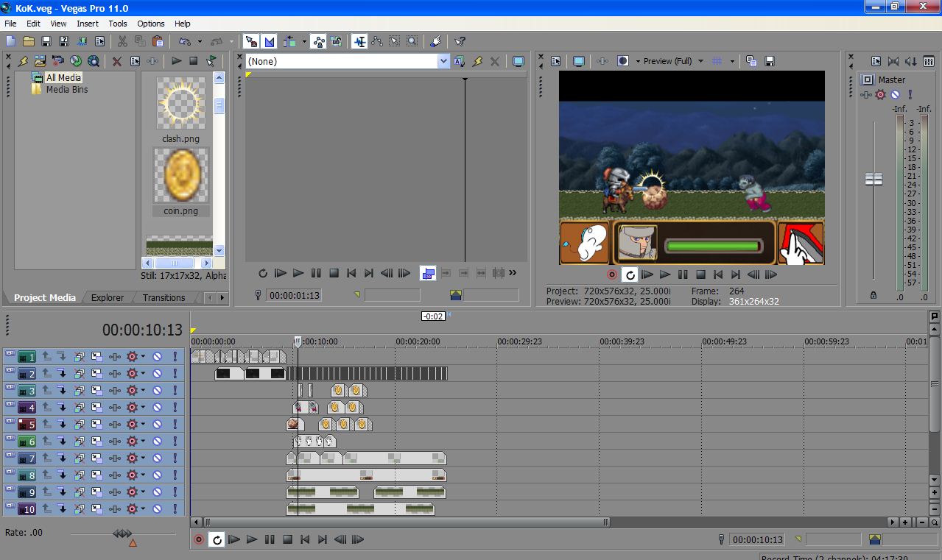Copy preview snapshot to clipboard
Screen dimensions: 942x560
coord(751,61)
